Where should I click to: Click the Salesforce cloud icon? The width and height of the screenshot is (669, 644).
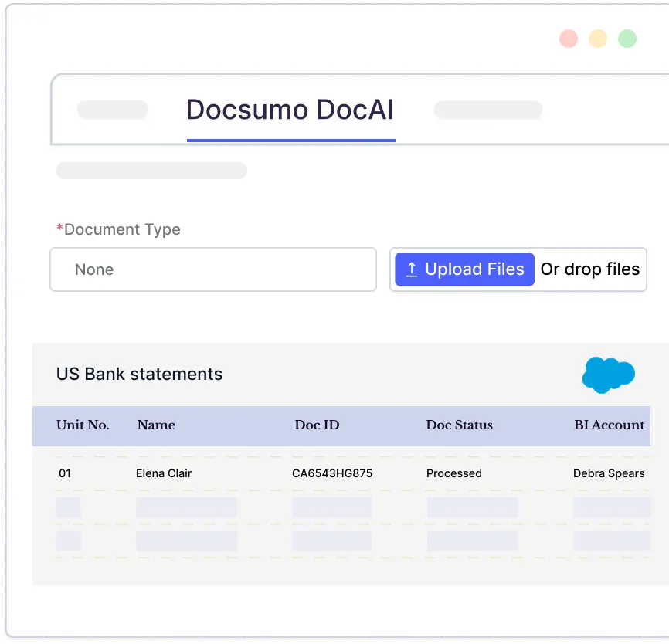click(x=609, y=375)
